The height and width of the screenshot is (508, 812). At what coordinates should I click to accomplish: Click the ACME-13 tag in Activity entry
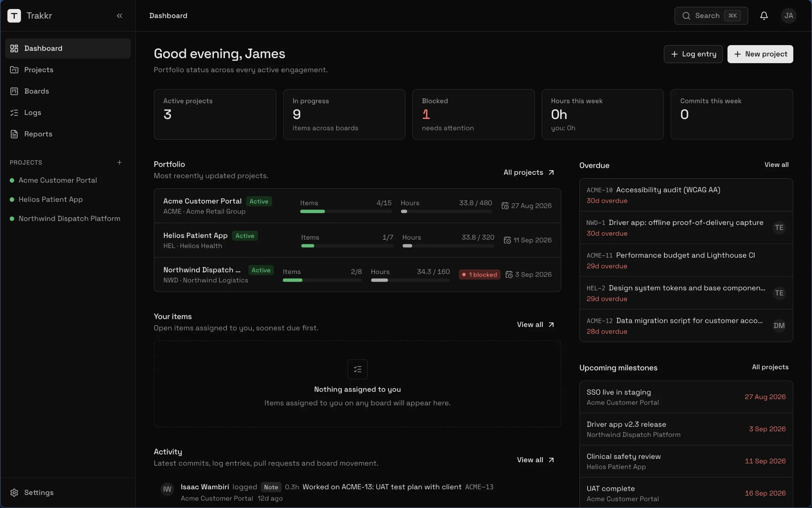pos(479,487)
